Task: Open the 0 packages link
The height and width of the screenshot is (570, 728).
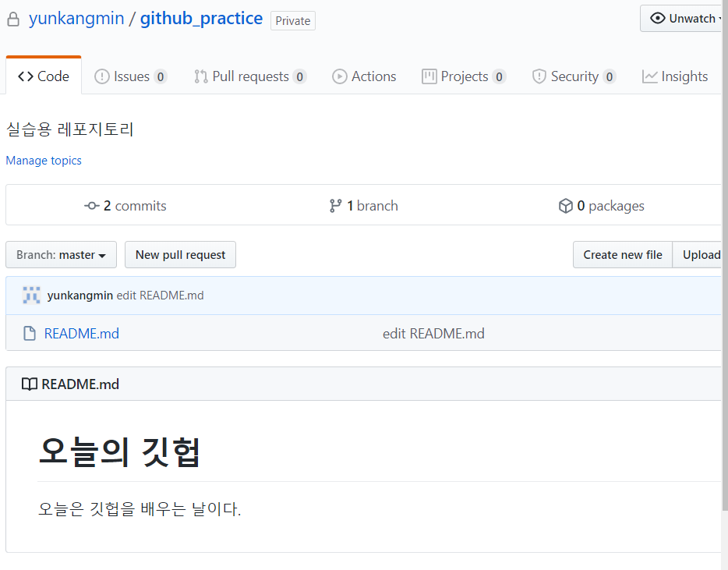Action: [602, 205]
